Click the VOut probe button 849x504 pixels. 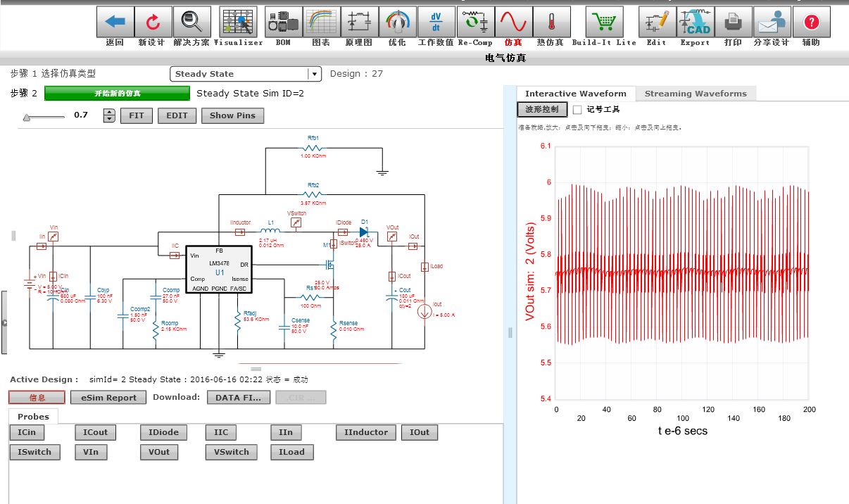pos(158,452)
